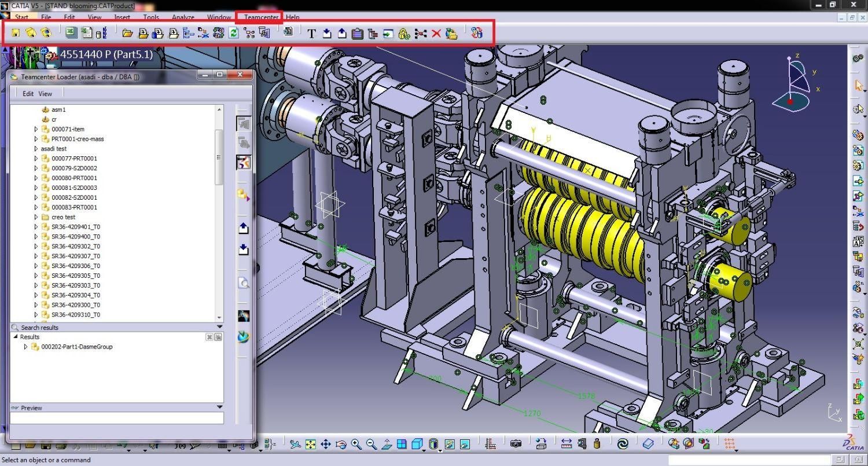This screenshot has width=868, height=466.
Task: Collapse the Results node
Action: 16,337
